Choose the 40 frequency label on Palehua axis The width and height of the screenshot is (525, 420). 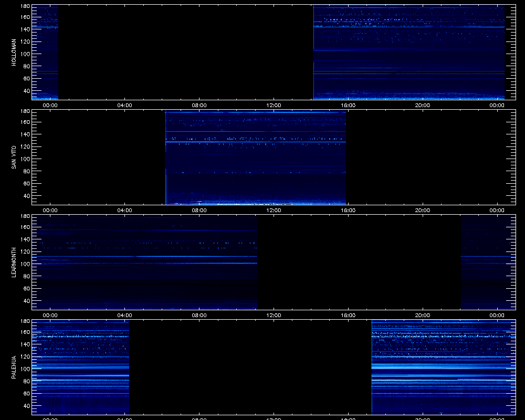click(27, 406)
